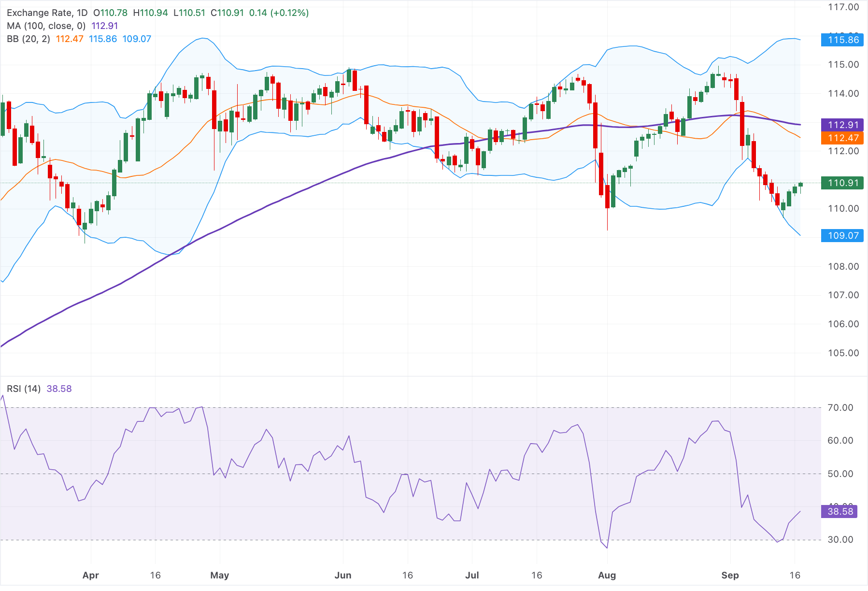Viewport: 868px width, 591px height.
Task: Click the 38.58 RSI value tag on axis
Action: (840, 512)
